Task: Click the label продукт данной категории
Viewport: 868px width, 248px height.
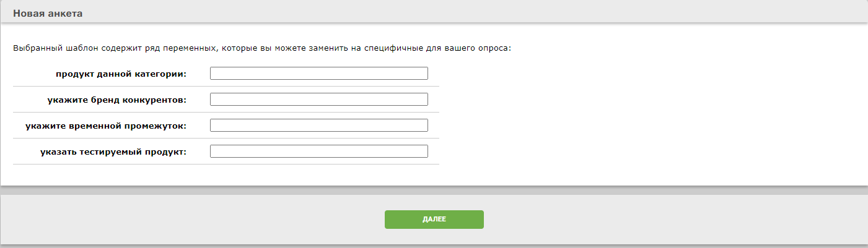Action: click(x=121, y=74)
